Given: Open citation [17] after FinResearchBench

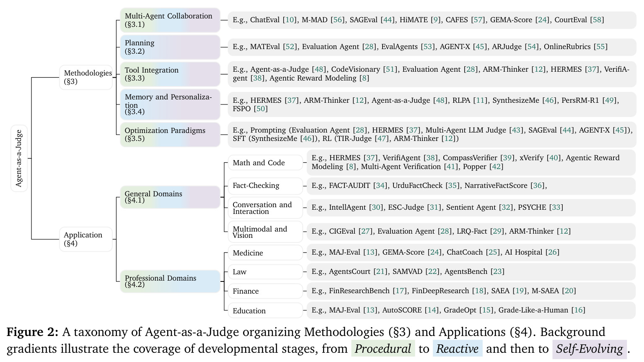Looking at the screenshot, I should [400, 291].
